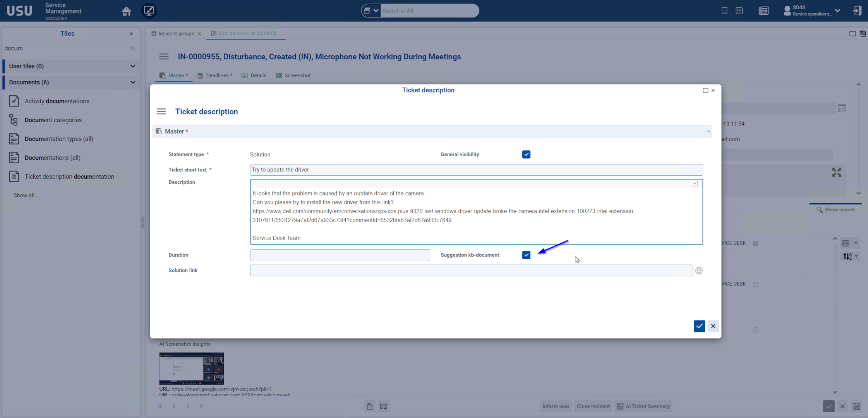Open the edit pencil icon in top bar
Image resolution: width=868 pixels, height=418 pixels.
[149, 10]
